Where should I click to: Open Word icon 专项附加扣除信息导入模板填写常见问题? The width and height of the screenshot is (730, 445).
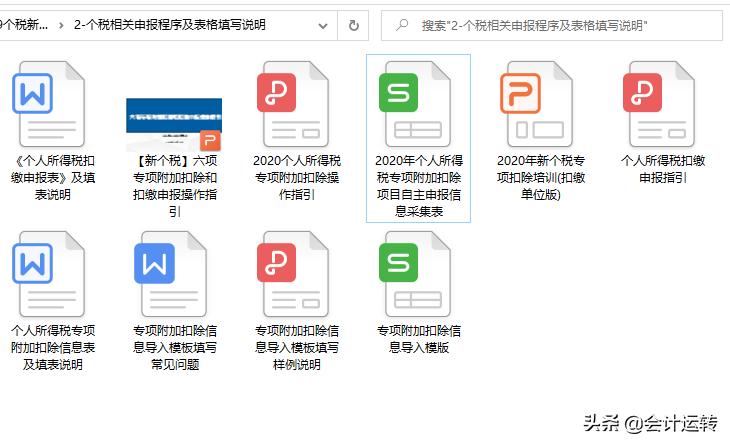click(x=170, y=274)
